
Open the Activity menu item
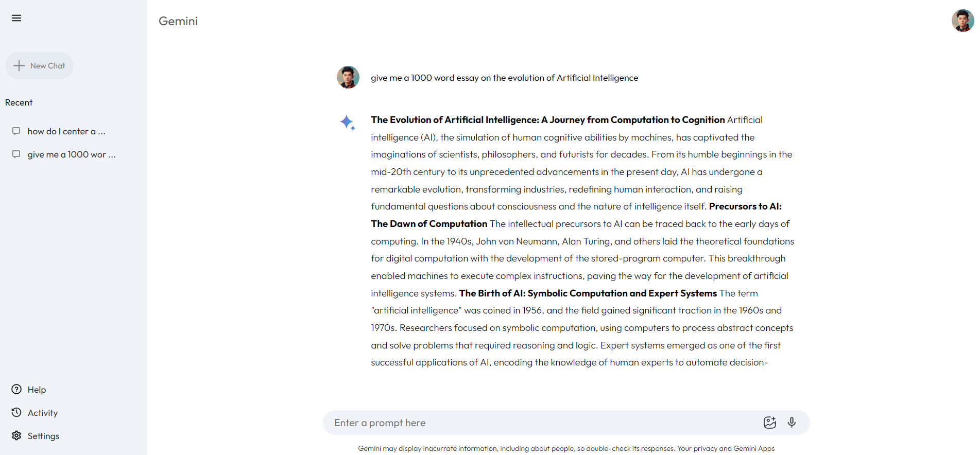click(42, 413)
